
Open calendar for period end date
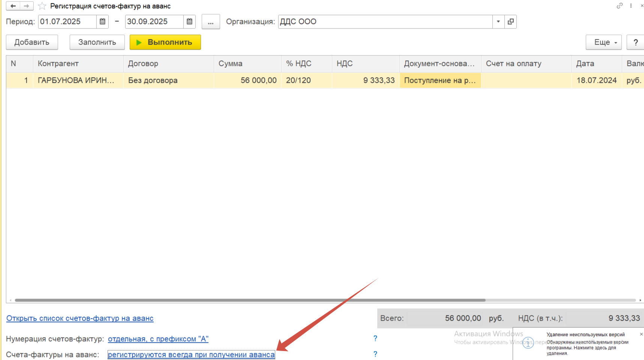(189, 22)
